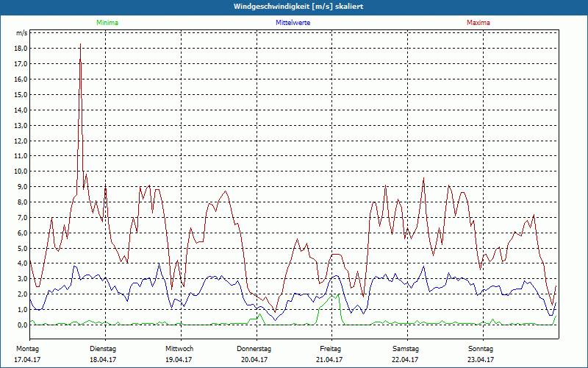
Task: Click the 10,0 y-axis value
Action: pyautogui.click(x=21, y=171)
